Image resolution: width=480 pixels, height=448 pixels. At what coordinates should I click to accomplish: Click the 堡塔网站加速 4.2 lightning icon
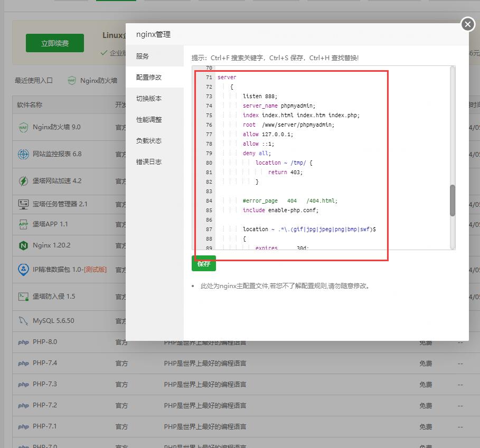pos(23,181)
